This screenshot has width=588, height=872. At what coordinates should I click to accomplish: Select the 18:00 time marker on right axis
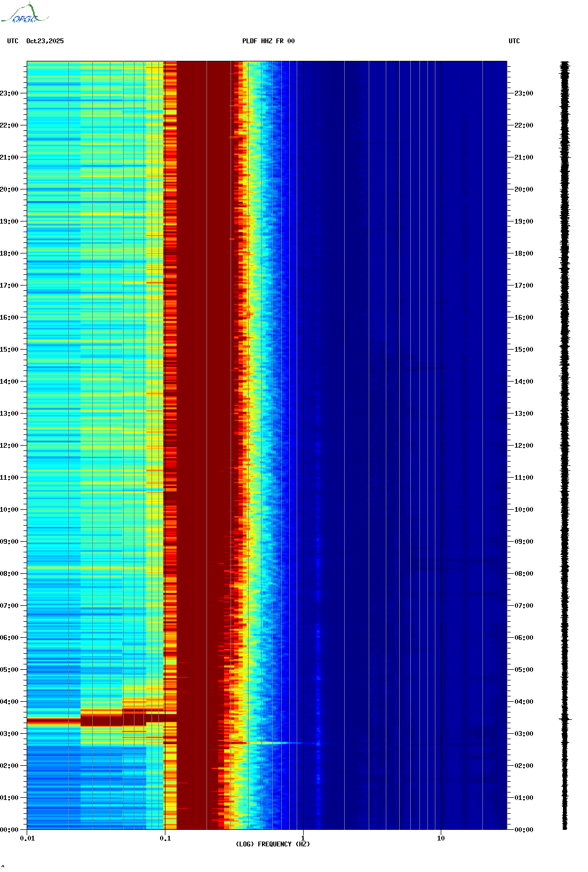[x=523, y=253]
